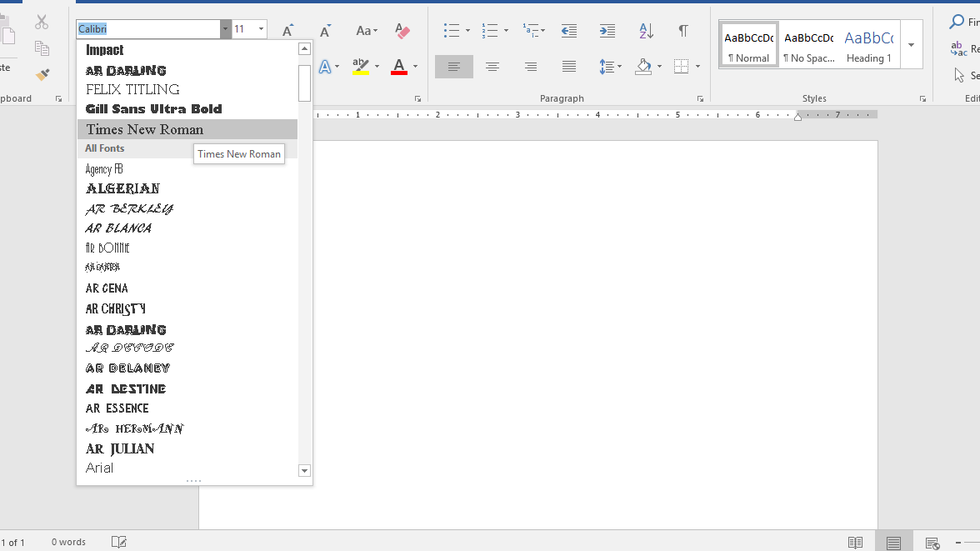The width and height of the screenshot is (980, 551).
Task: Open the Line Spacing dropdown
Action: pos(610,67)
